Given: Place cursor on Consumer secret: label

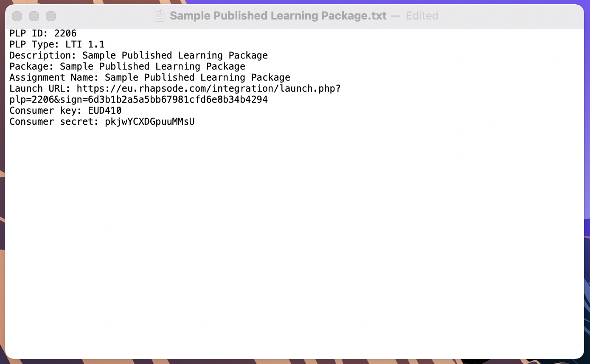Looking at the screenshot, I should pos(54,121).
